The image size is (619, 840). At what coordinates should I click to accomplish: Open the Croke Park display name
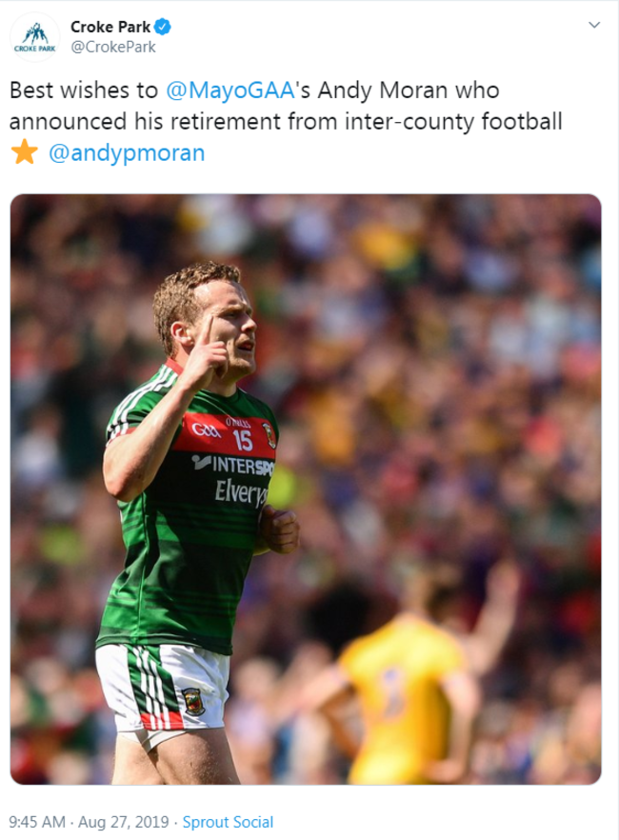click(110, 27)
